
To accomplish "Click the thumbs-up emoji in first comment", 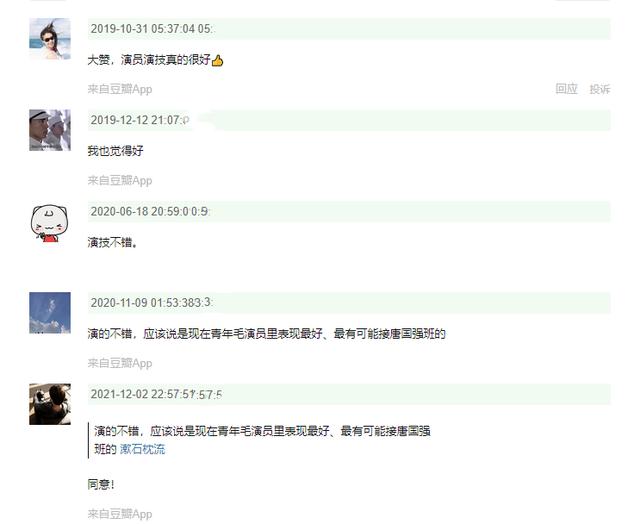I will pos(218,61).
